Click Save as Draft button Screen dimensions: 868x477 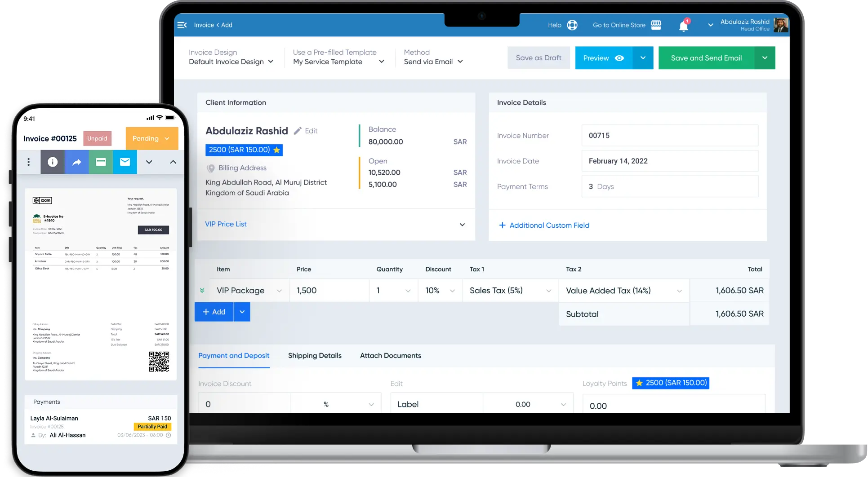click(x=539, y=58)
